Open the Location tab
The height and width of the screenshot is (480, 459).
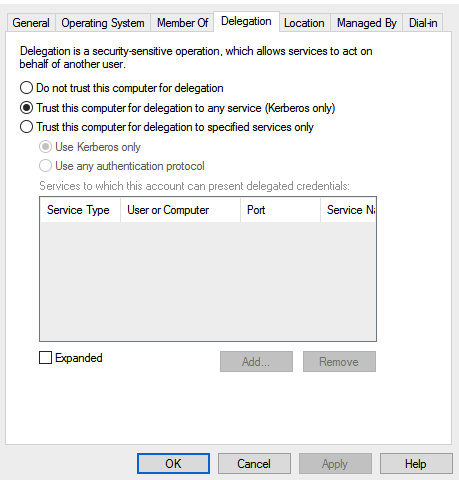point(304,23)
